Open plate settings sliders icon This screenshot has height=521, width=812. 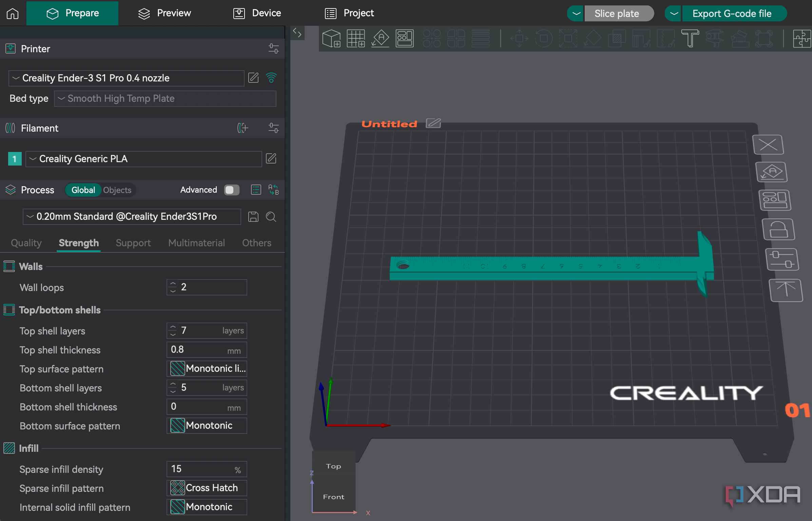(782, 259)
